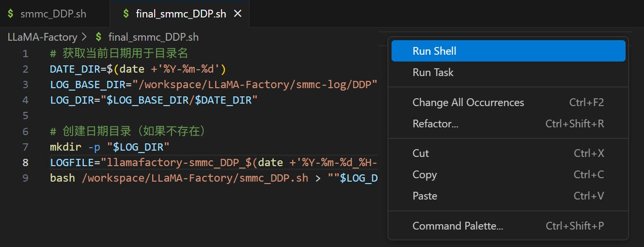Choose Copy from the context menu

coord(424,174)
